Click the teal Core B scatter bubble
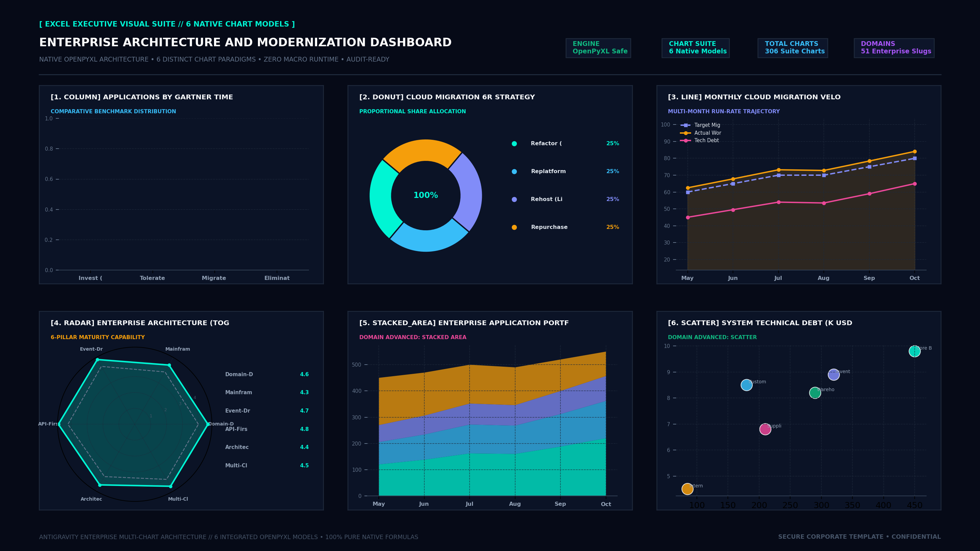The height and width of the screenshot is (551, 980). pos(915,351)
